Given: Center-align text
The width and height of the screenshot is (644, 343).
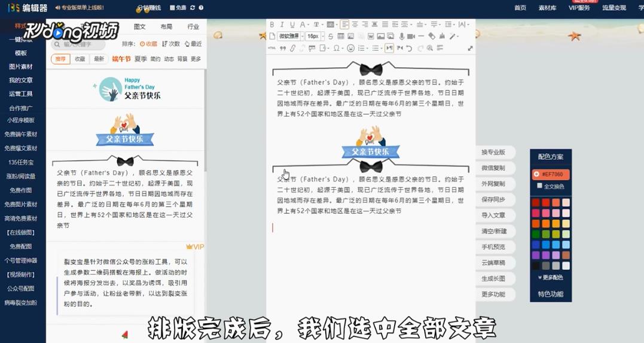Looking at the screenshot, I should point(355,25).
